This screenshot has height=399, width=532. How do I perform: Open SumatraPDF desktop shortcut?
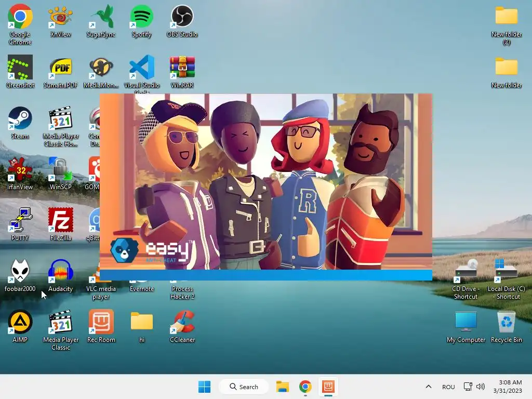pyautogui.click(x=60, y=72)
